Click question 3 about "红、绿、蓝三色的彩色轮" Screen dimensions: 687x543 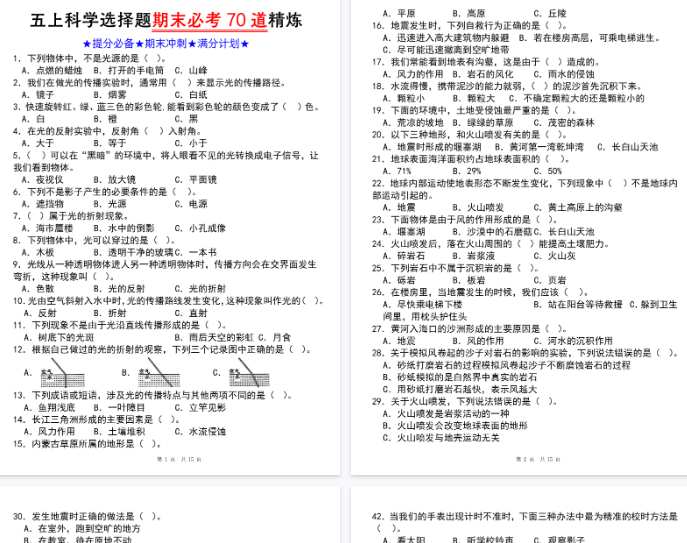(166, 107)
